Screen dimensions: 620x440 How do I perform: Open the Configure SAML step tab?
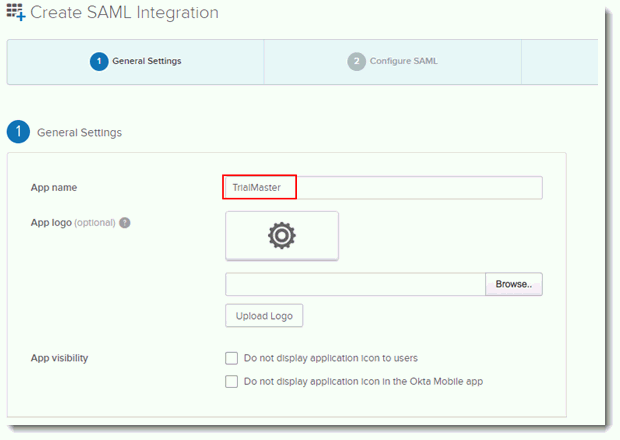(x=393, y=62)
